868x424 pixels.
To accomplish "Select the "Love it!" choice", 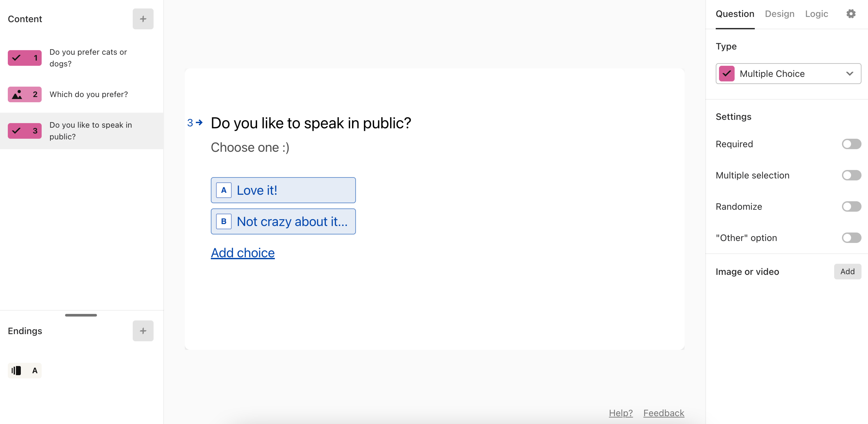I will [x=283, y=190].
